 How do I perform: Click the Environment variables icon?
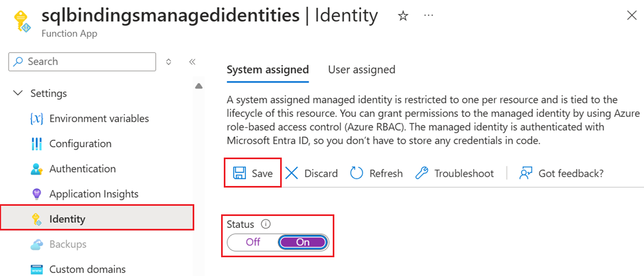pyautogui.click(x=36, y=118)
